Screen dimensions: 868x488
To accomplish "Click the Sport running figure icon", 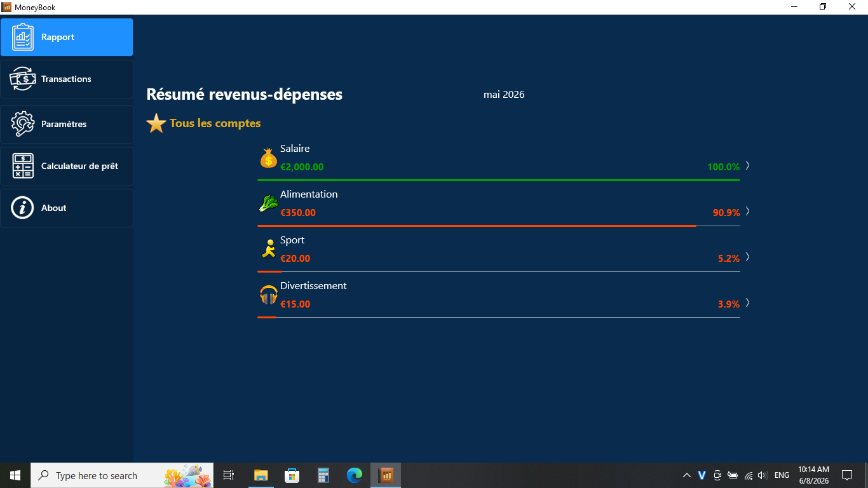I will [269, 249].
